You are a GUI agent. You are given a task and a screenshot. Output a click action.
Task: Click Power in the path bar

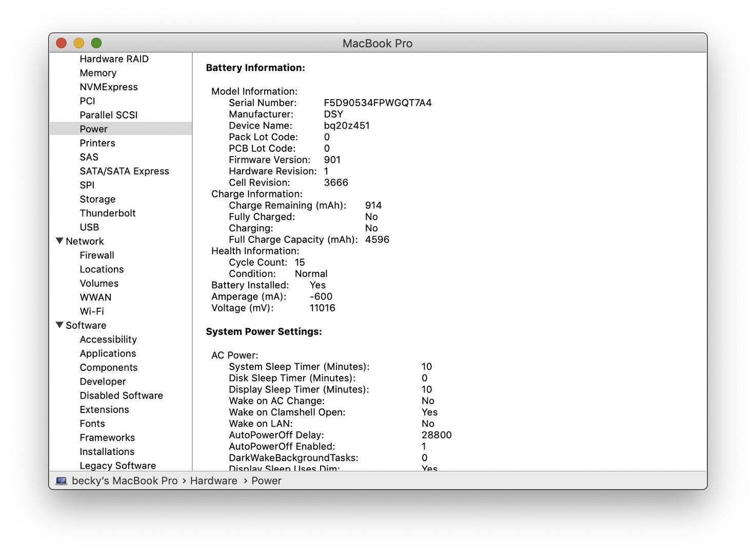266,481
